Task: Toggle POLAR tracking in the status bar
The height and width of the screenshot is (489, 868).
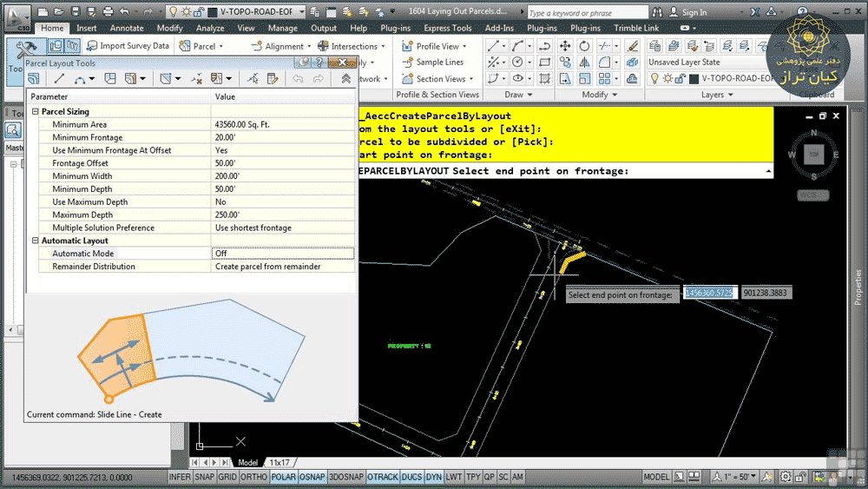Action: (x=284, y=477)
